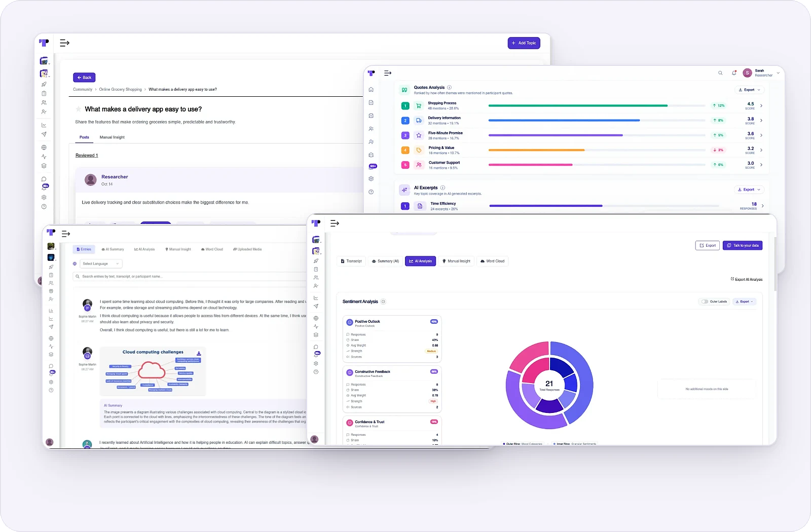Download the Cloud computing challenges image
This screenshot has height=532, width=811.
pyautogui.click(x=199, y=353)
